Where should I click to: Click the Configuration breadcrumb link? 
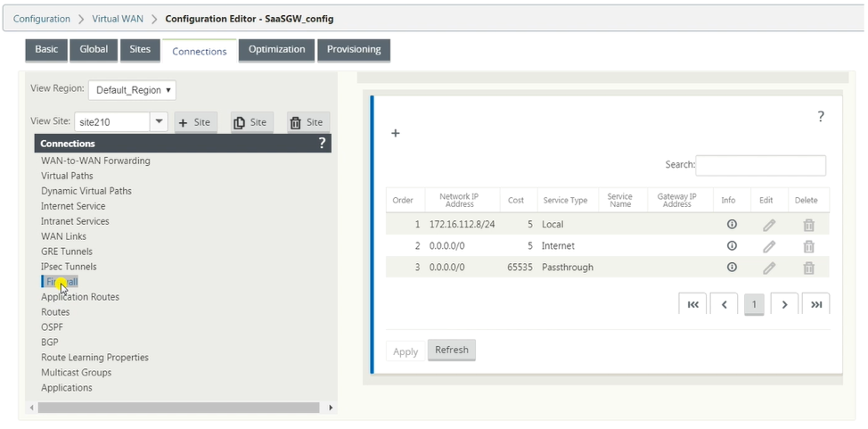42,19
